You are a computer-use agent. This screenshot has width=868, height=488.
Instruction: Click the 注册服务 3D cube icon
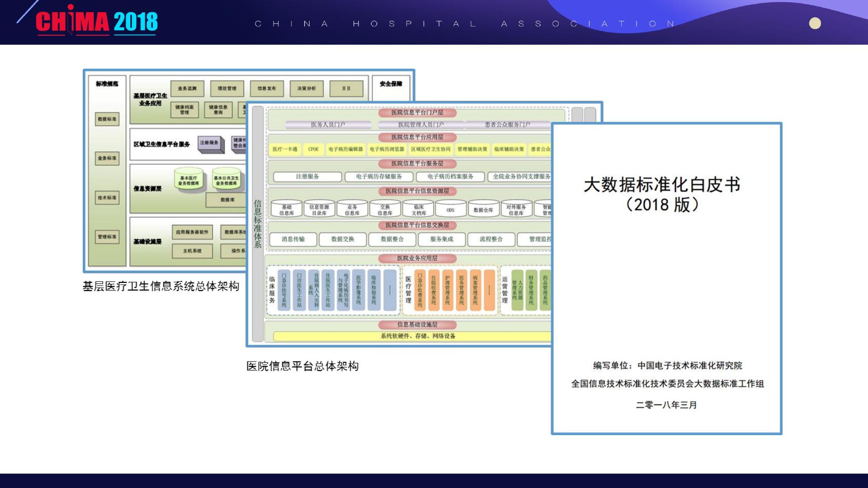click(x=209, y=143)
